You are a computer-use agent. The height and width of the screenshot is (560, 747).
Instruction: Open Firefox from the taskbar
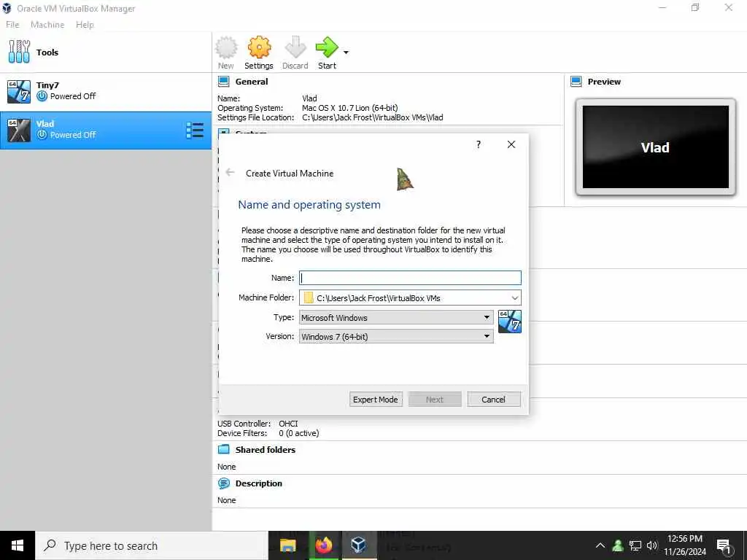324,545
